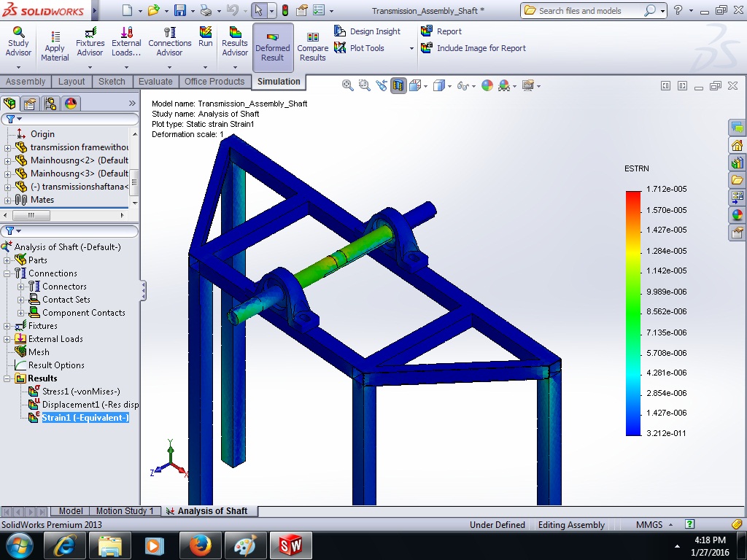
Task: Select the Simulation tab
Action: click(x=279, y=82)
